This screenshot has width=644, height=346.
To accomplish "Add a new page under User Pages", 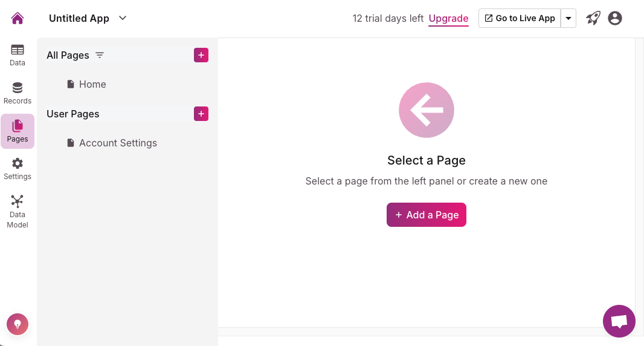I will click(201, 114).
